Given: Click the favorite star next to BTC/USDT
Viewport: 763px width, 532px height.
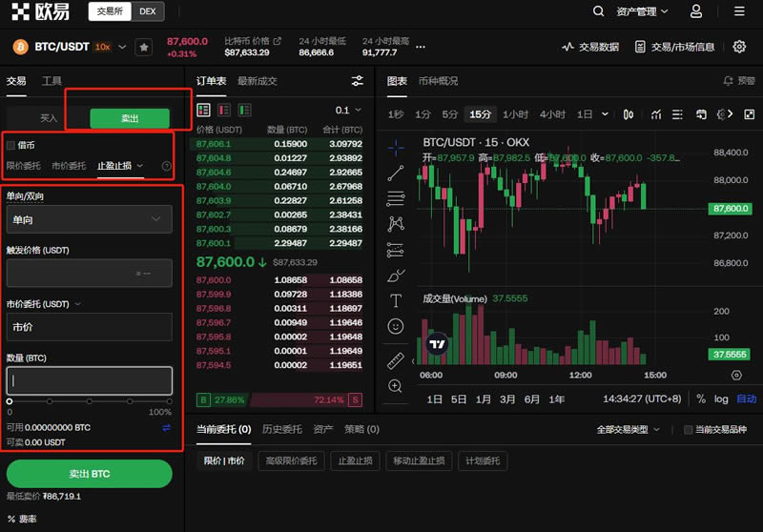Looking at the screenshot, I should [x=143, y=46].
